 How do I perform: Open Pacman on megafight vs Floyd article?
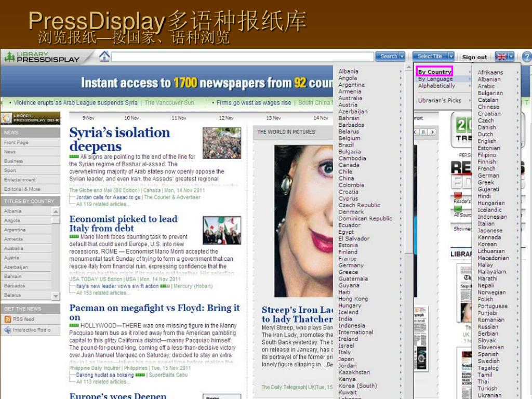click(x=154, y=312)
